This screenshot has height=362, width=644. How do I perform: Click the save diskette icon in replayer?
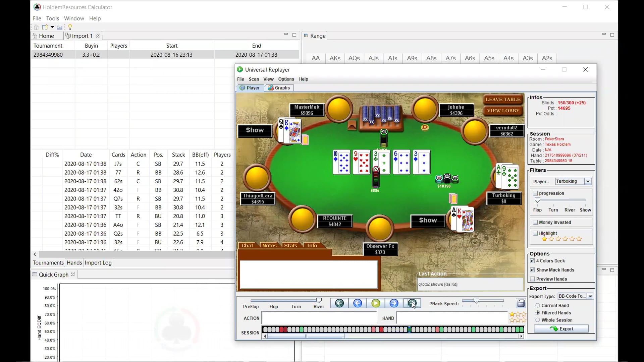coord(521,303)
